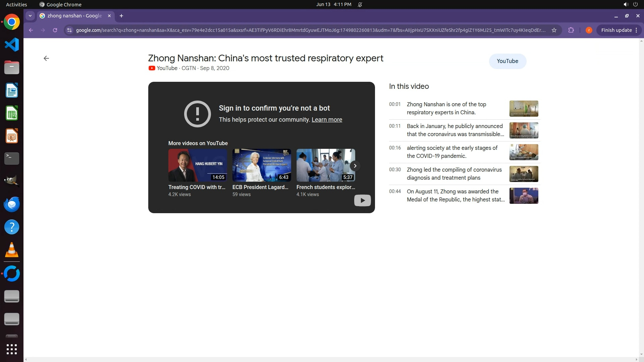
Task: View site information icon in address bar
Action: 69,30
